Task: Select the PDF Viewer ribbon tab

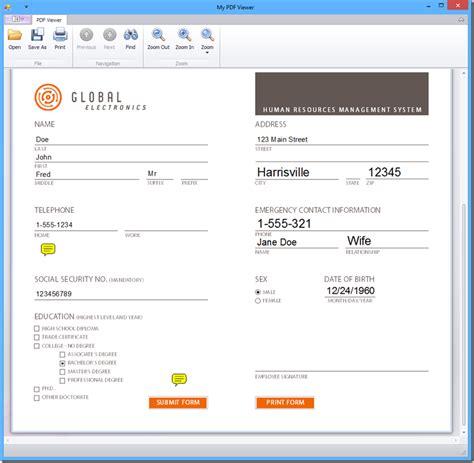Action: (49, 20)
